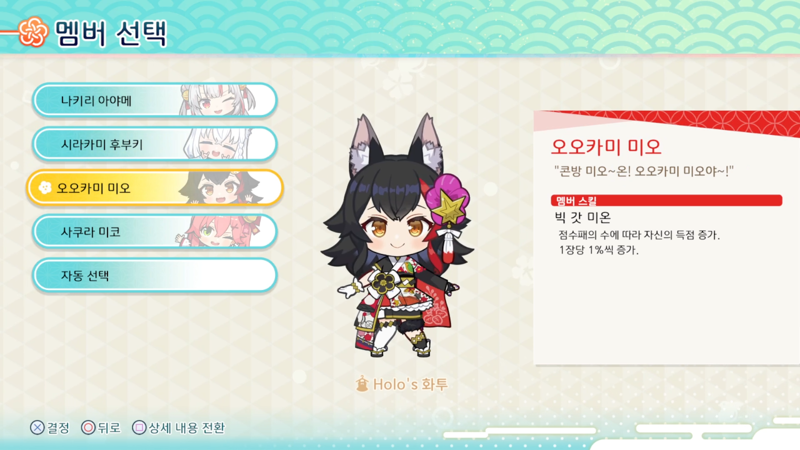This screenshot has width=800, height=450.
Task: Click the X button icon for 결정
Action: click(37, 428)
